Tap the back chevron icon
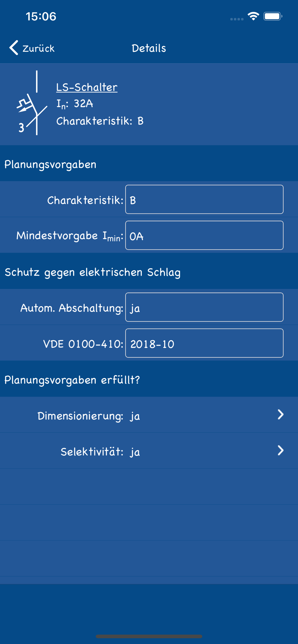Viewport: 298px width, 644px height. pos(14,48)
